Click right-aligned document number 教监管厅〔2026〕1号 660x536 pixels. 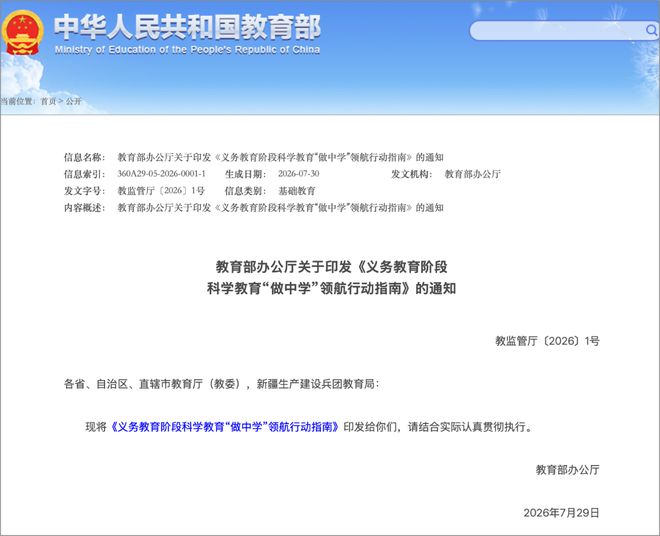pyautogui.click(x=547, y=341)
